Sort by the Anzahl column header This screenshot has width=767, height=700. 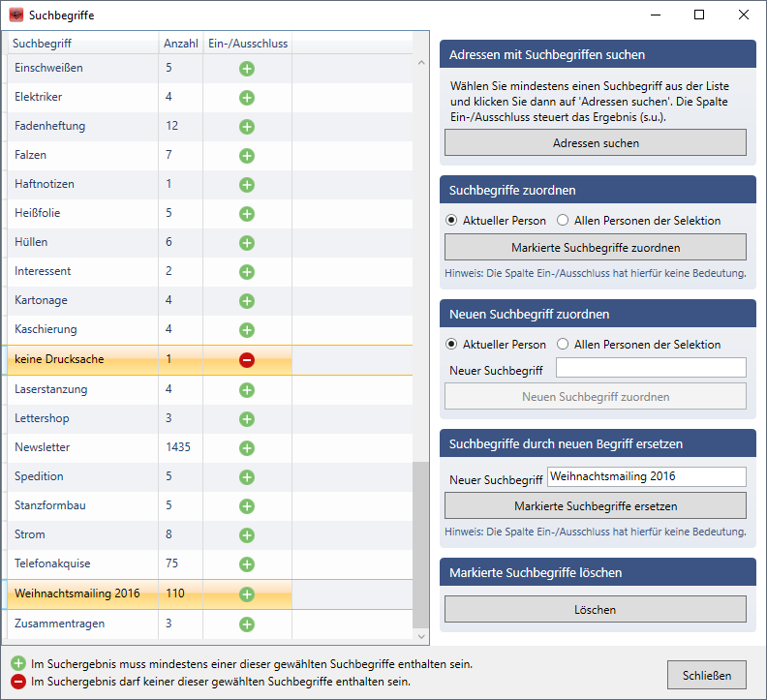[180, 44]
